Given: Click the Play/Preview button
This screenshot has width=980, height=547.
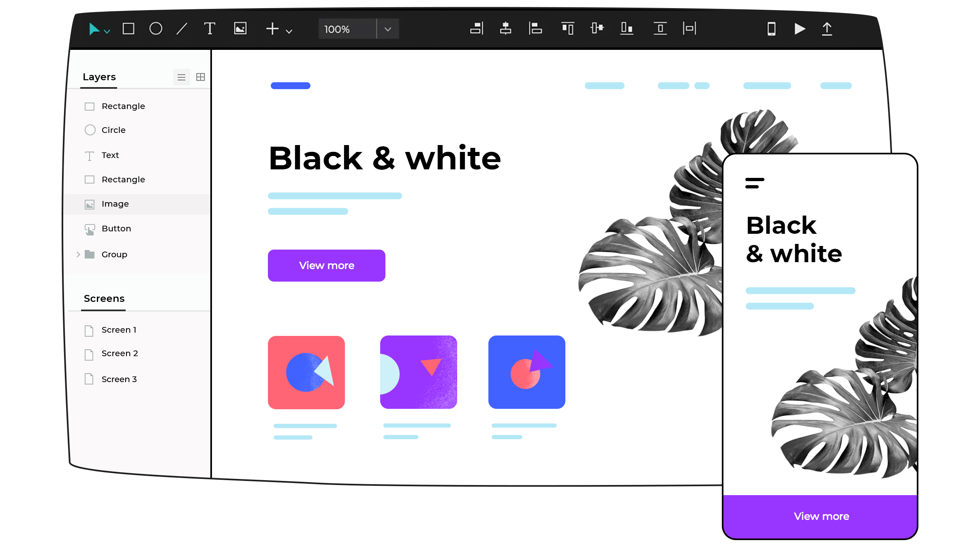Looking at the screenshot, I should click(799, 28).
